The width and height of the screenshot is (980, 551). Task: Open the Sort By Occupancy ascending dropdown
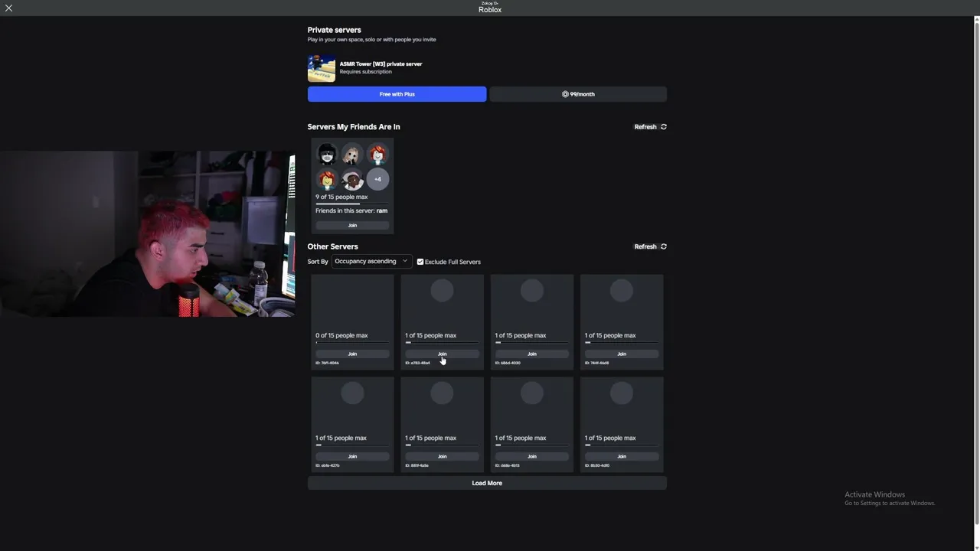point(371,261)
